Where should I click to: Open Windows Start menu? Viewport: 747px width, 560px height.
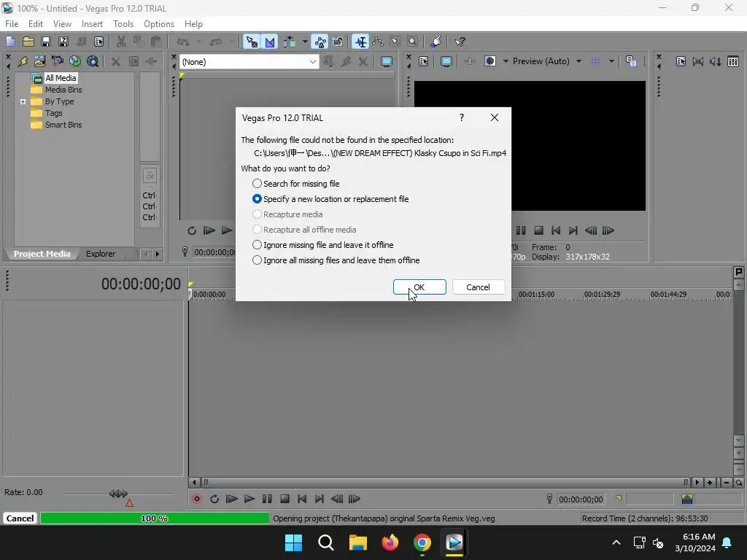293,542
